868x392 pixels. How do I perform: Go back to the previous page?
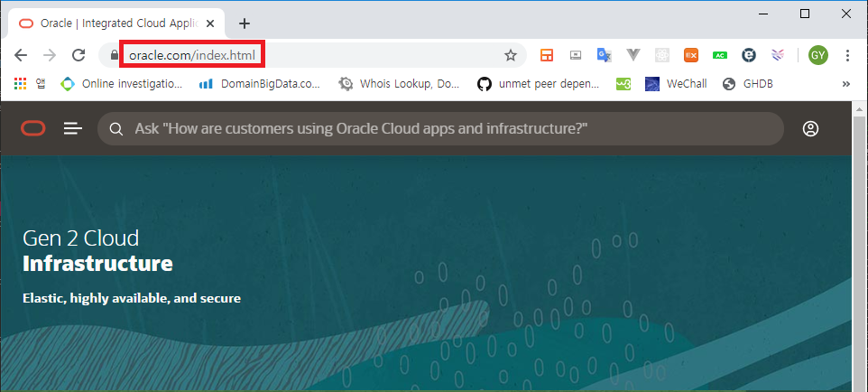pos(21,55)
